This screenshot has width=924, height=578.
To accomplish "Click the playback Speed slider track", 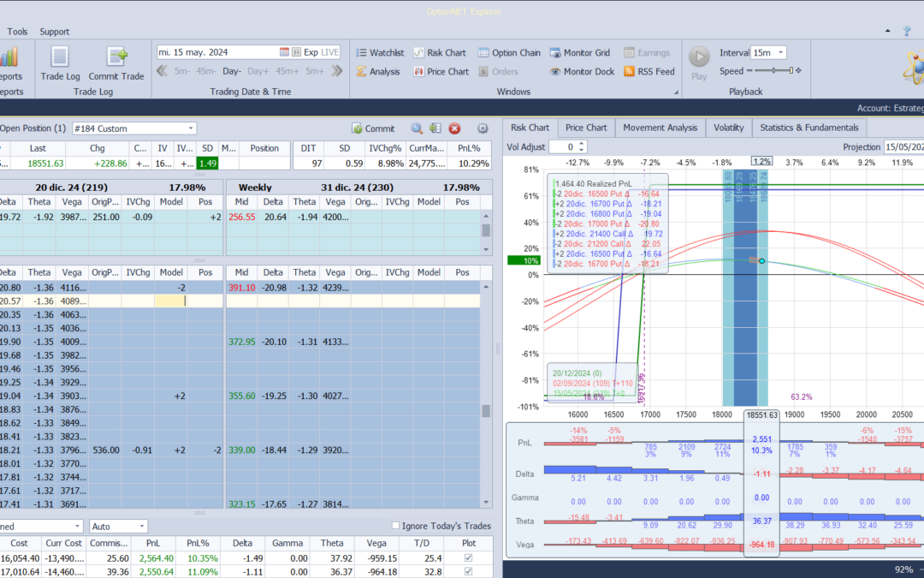I will tap(773, 71).
